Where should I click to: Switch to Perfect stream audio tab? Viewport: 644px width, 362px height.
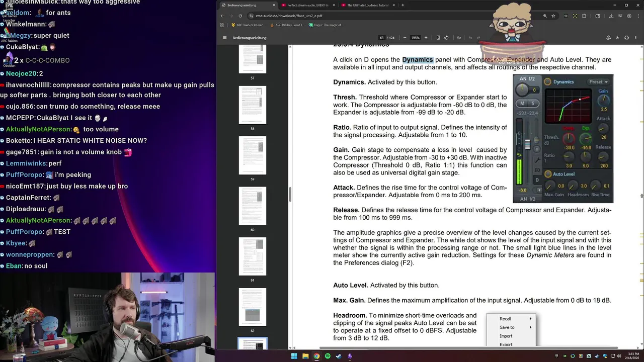tap(309, 5)
